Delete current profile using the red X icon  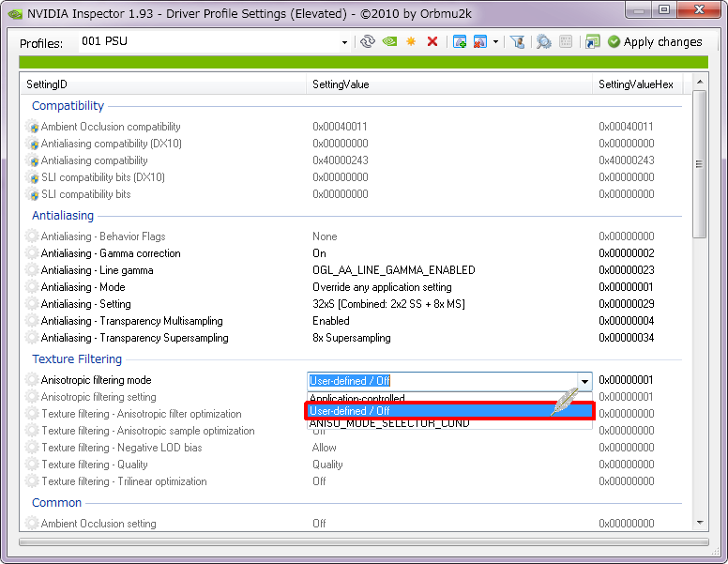point(432,42)
